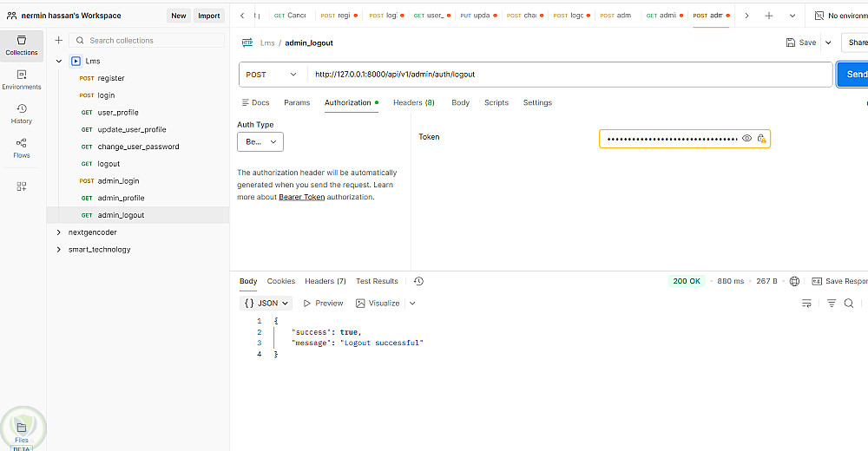The height and width of the screenshot is (451, 868).
Task: Switch to the Test Results tab
Action: [x=377, y=281]
